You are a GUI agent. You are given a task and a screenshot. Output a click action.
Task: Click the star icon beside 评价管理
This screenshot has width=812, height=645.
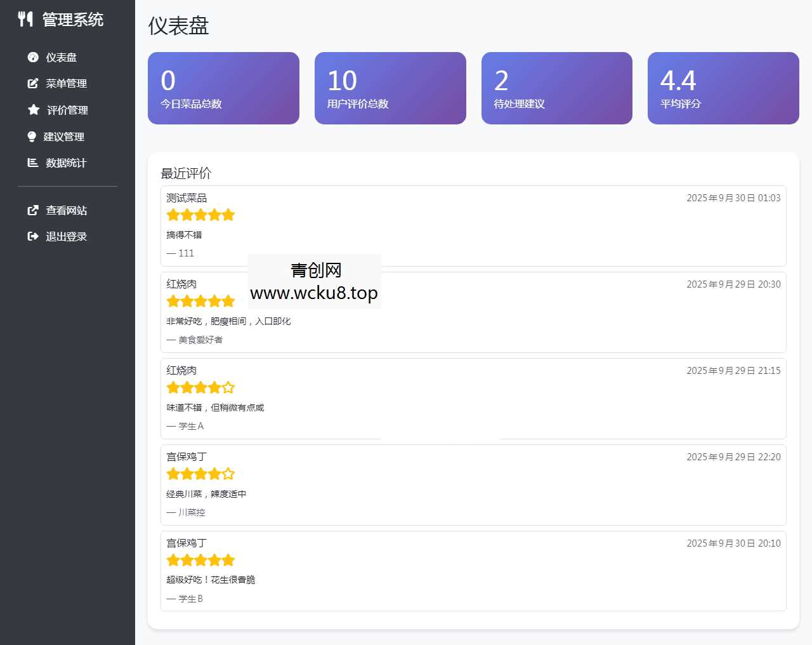34,110
